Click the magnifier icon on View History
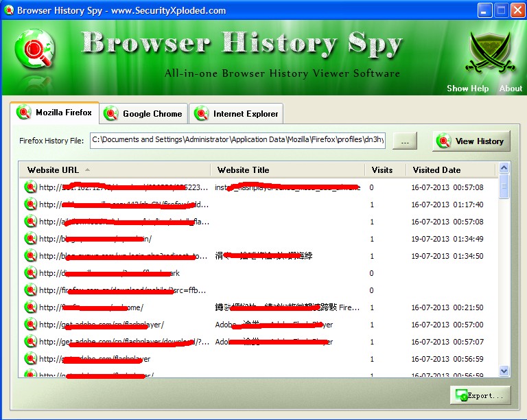Image resolution: width=527 pixels, height=420 pixels. (443, 141)
